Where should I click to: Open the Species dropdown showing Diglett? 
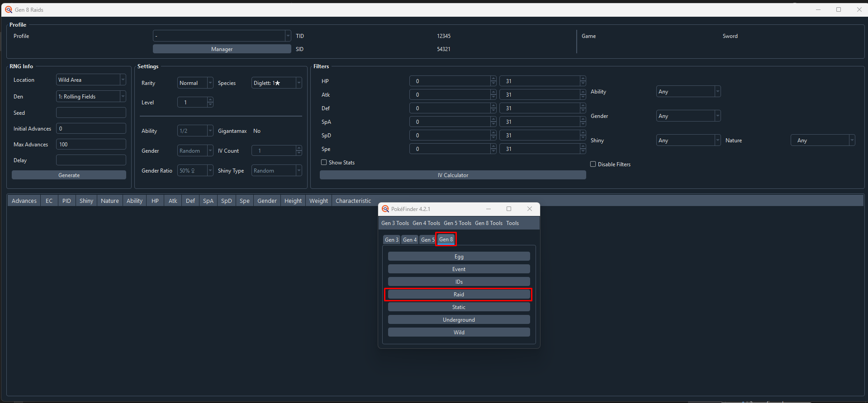[x=276, y=83]
